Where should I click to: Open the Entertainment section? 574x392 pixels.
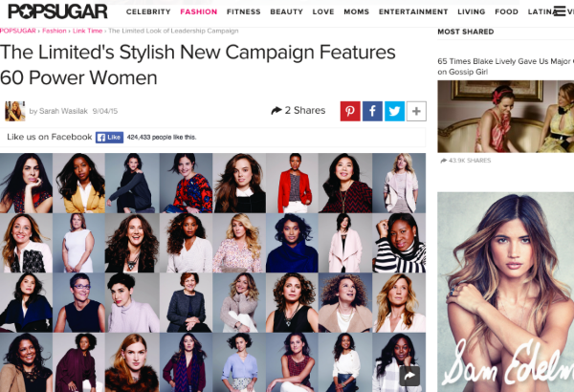[413, 11]
